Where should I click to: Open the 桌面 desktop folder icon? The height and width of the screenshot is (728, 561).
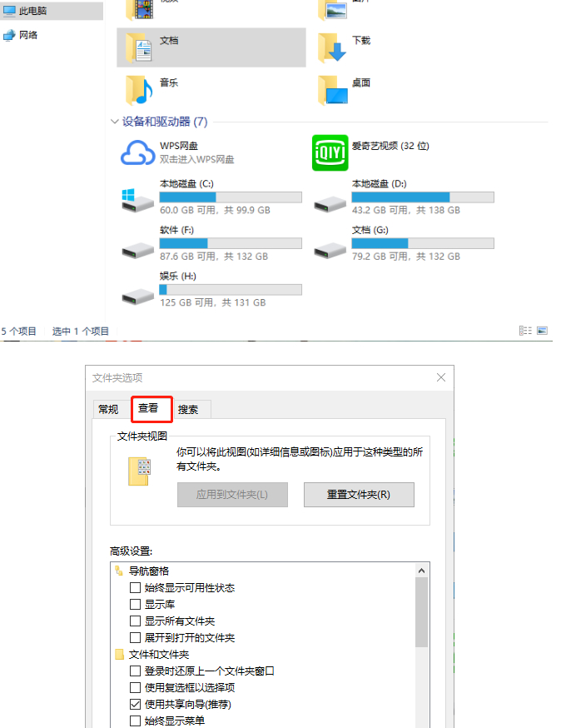[x=333, y=90]
